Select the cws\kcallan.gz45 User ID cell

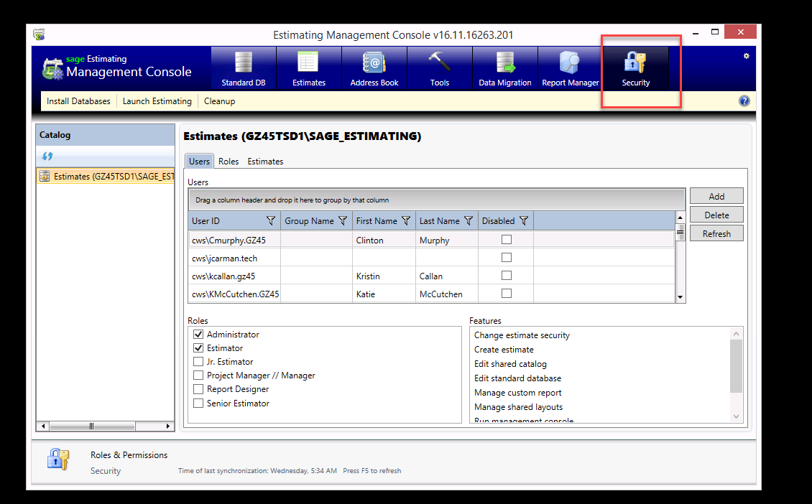[234, 276]
